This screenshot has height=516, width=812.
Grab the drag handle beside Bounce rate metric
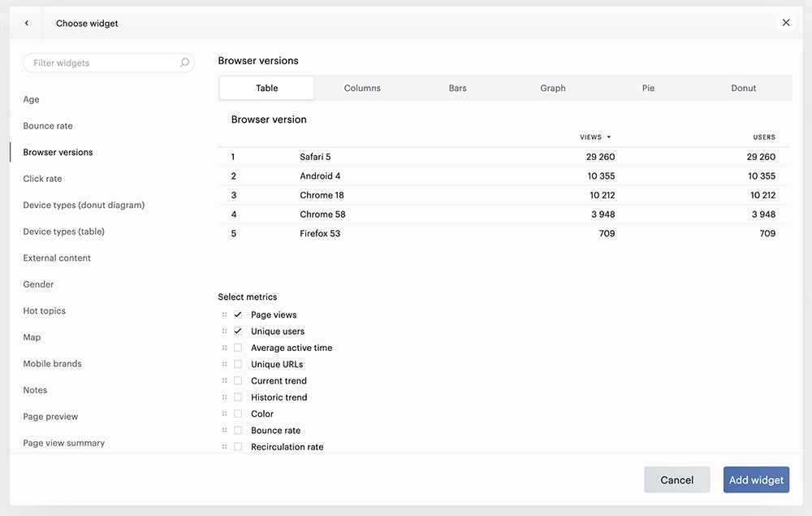(x=224, y=431)
